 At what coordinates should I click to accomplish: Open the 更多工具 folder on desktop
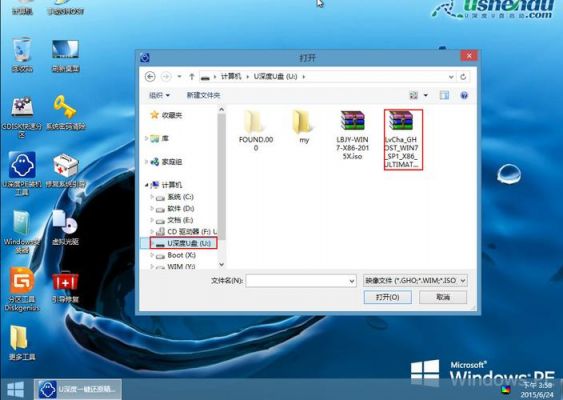point(22,343)
